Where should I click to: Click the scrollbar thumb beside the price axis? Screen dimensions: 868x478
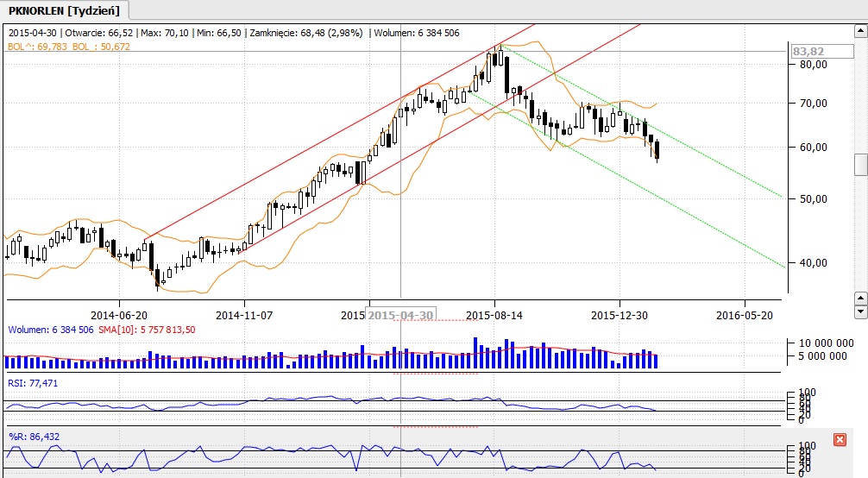(861, 165)
